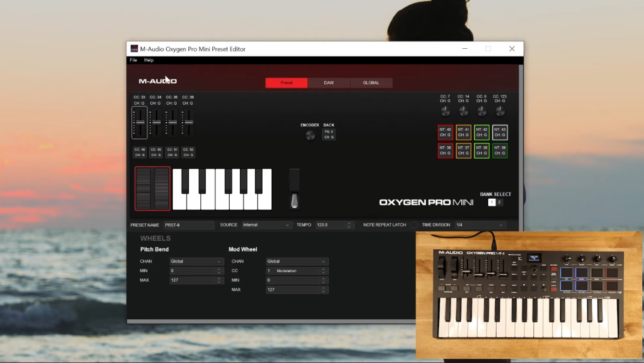Adjust the Pitch Bend MIN stepper arrows
This screenshot has width=644, height=363.
tap(219, 271)
